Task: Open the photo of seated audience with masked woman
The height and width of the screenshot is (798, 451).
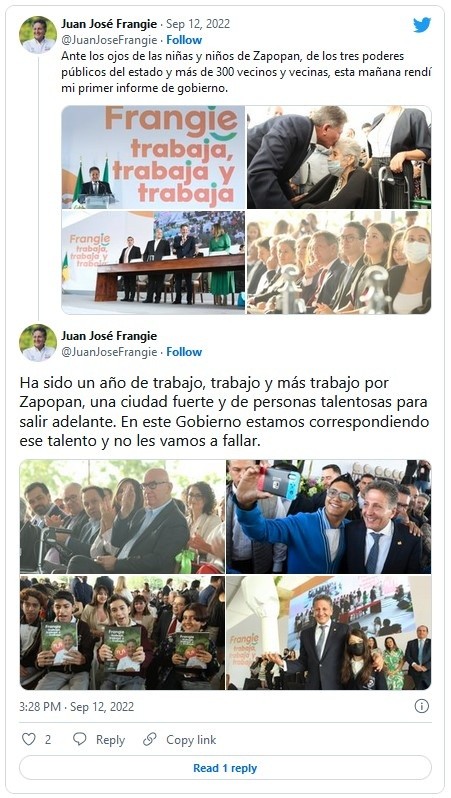Action: tap(339, 263)
